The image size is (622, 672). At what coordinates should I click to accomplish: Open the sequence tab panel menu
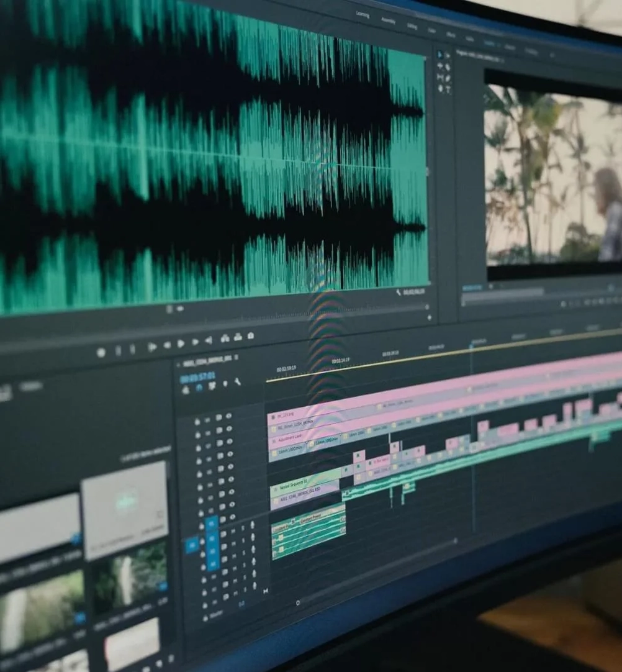(237, 358)
